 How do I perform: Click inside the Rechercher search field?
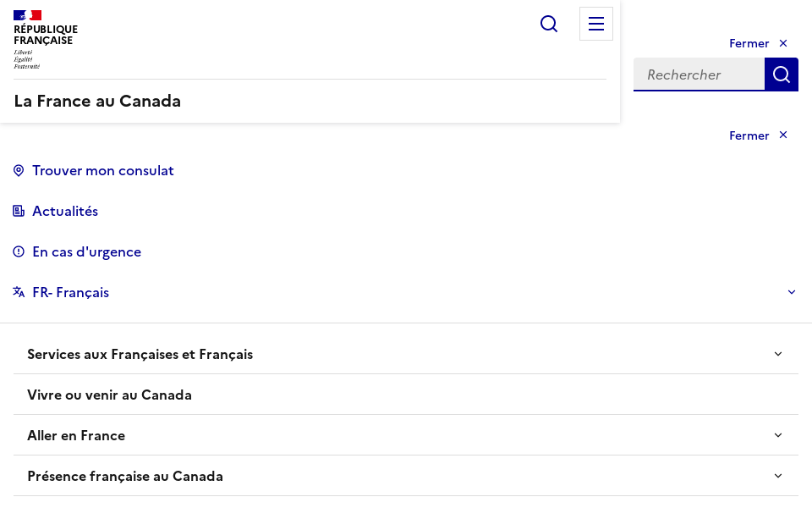point(699,75)
